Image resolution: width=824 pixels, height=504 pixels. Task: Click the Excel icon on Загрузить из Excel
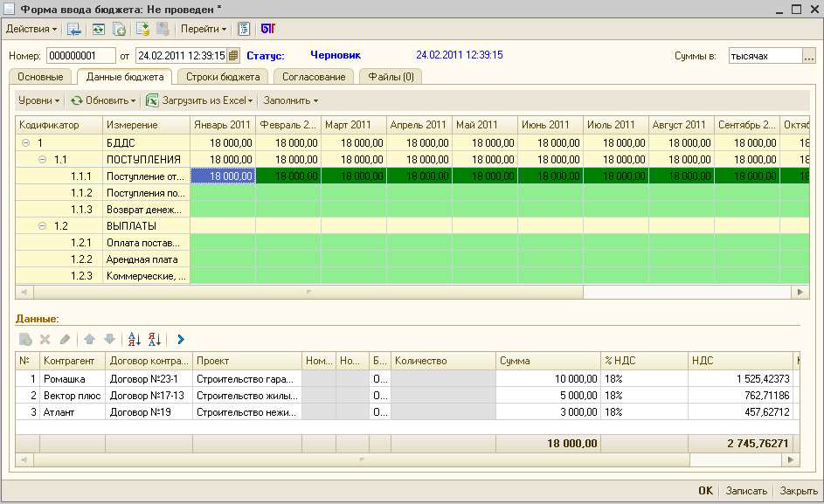pyautogui.click(x=152, y=100)
